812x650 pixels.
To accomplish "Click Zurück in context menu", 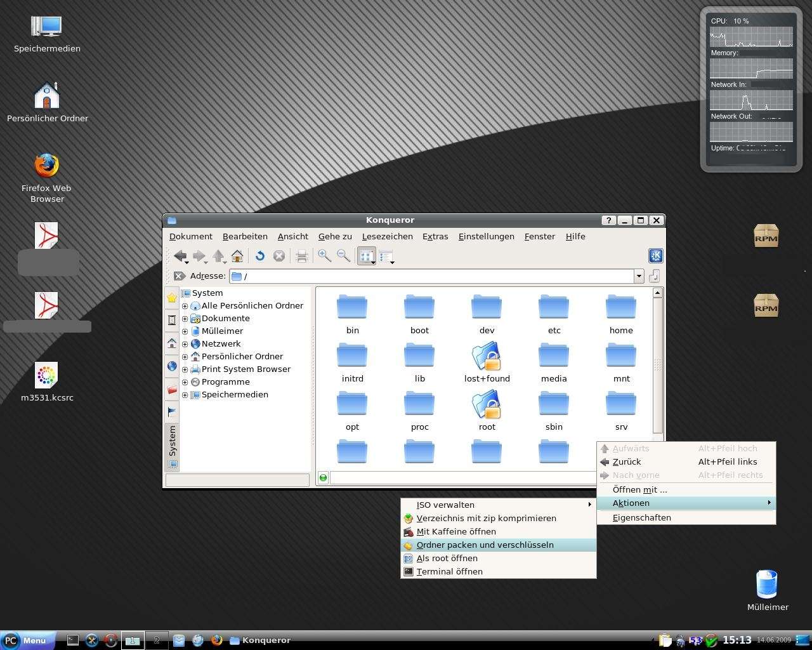I will [x=686, y=462].
